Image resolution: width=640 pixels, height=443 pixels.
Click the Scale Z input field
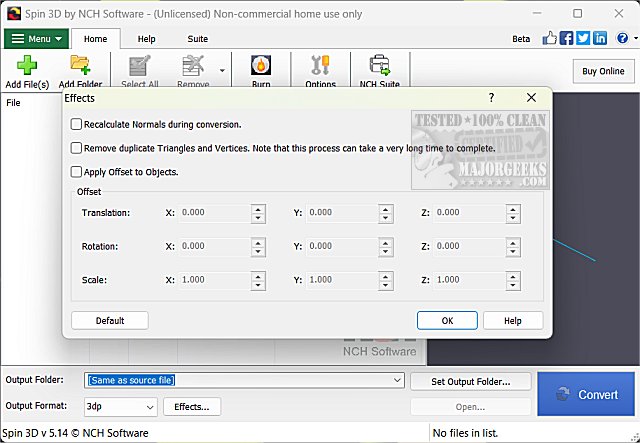(469, 280)
